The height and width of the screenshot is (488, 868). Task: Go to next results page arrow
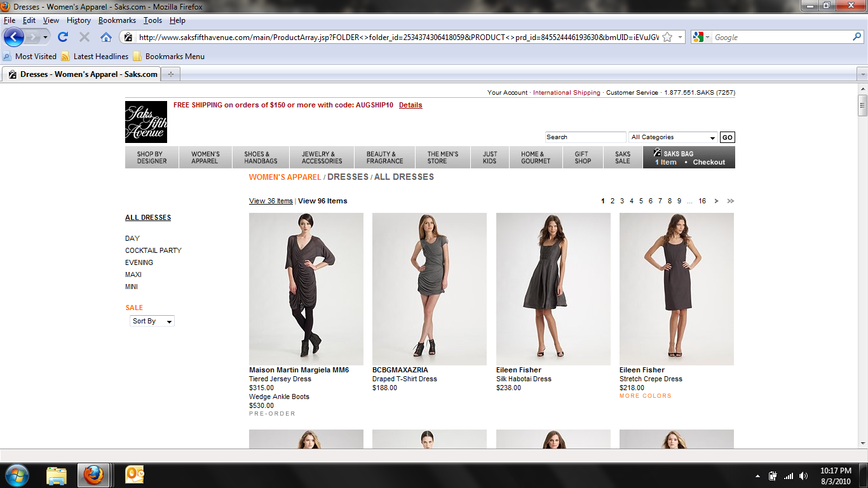(716, 201)
